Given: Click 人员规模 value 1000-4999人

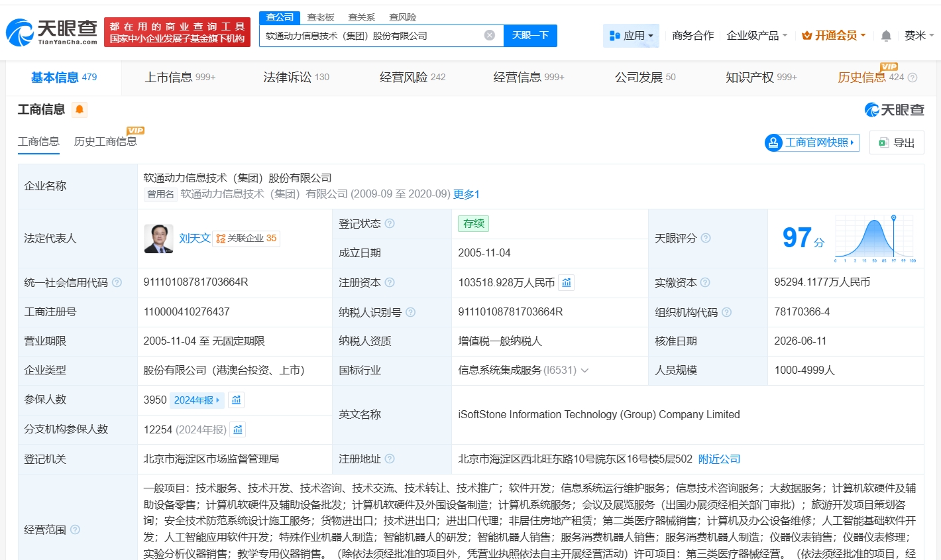Looking at the screenshot, I should [804, 370].
